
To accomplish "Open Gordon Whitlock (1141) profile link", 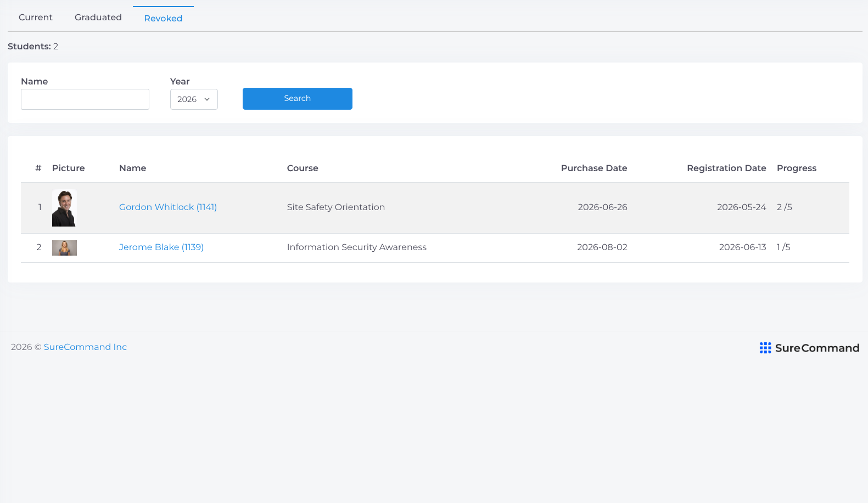I will pos(168,207).
